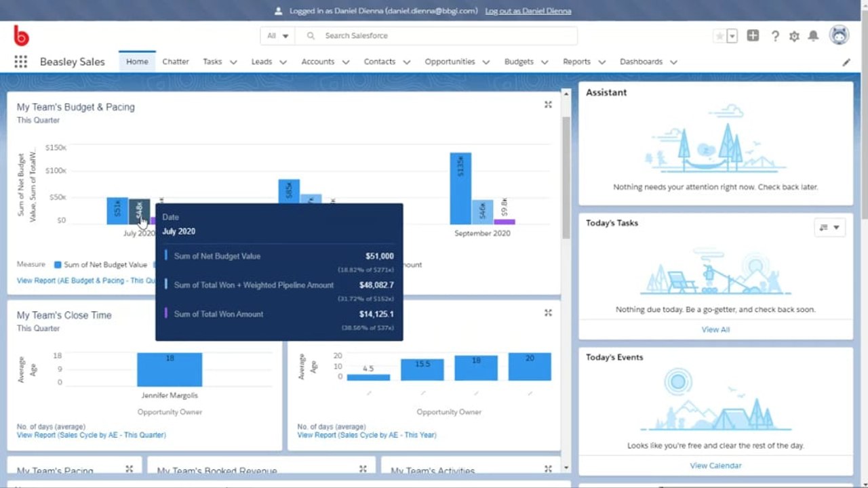The image size is (868, 488).
Task: Open the Help question mark icon
Action: [775, 36]
